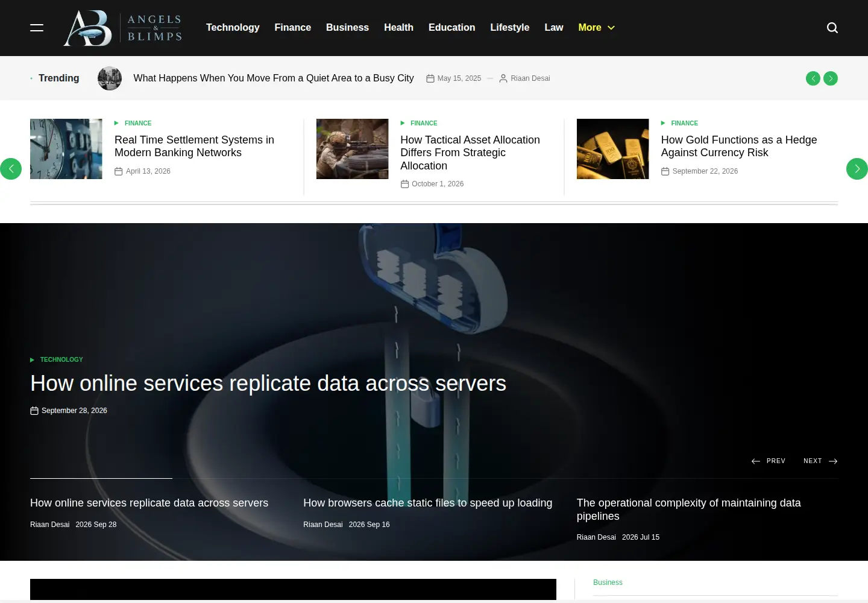The image size is (868, 603).
Task: Open Real Time Settlement Systems article
Action: pyautogui.click(x=194, y=147)
